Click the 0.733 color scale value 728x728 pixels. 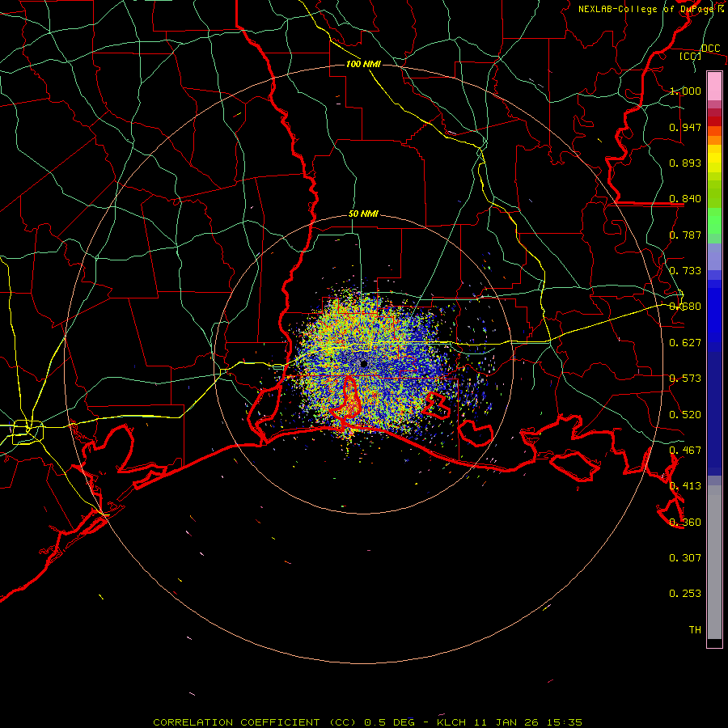685,271
